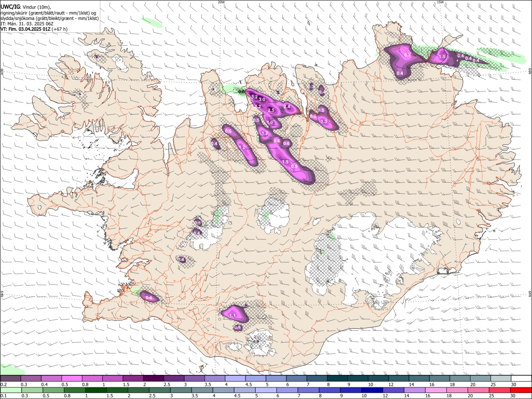Select the upper scale swatch starting at 12
532x399 pixels.
click(x=399, y=379)
